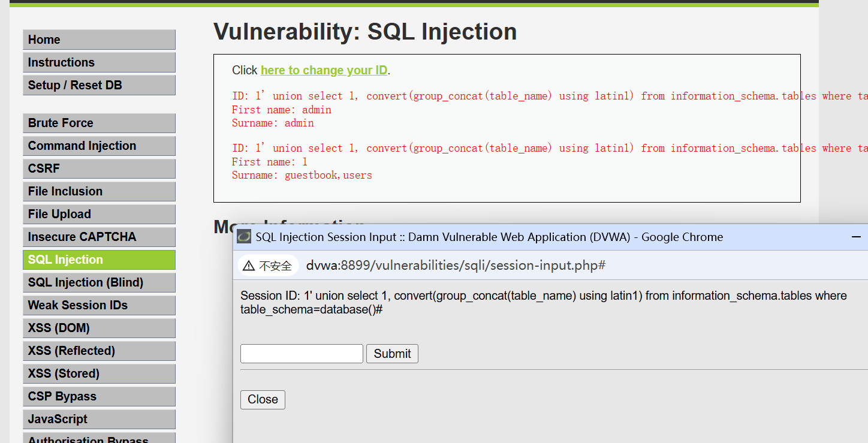Open the SQL Injection (Blind) page
868x443 pixels.
tap(99, 282)
